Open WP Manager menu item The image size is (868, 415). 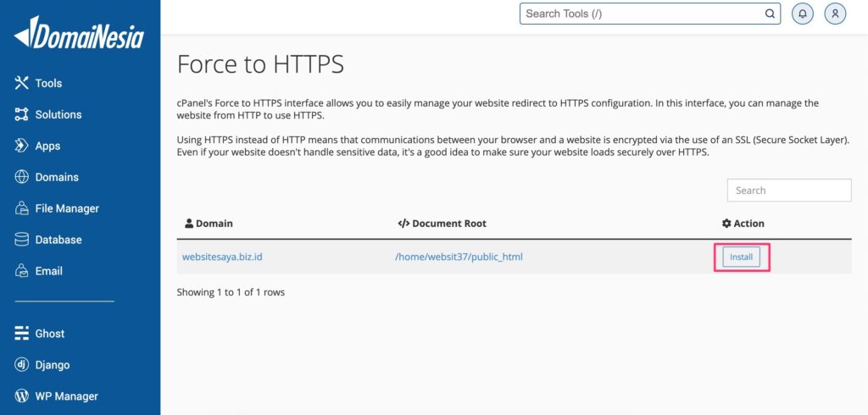point(66,396)
